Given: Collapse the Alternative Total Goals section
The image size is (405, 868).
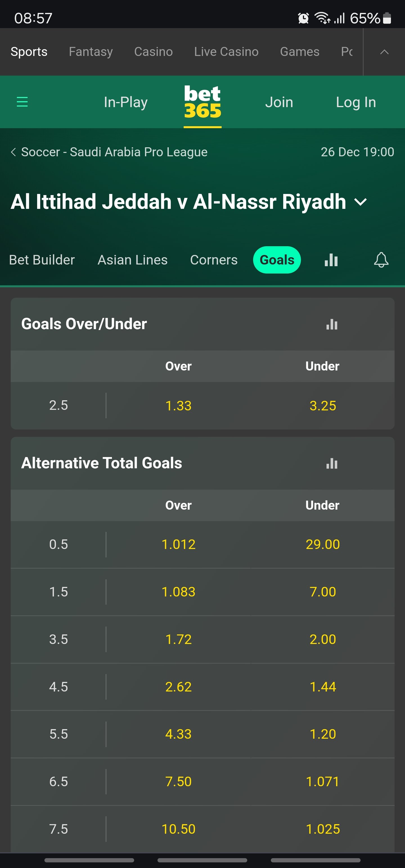Looking at the screenshot, I should 202,463.
